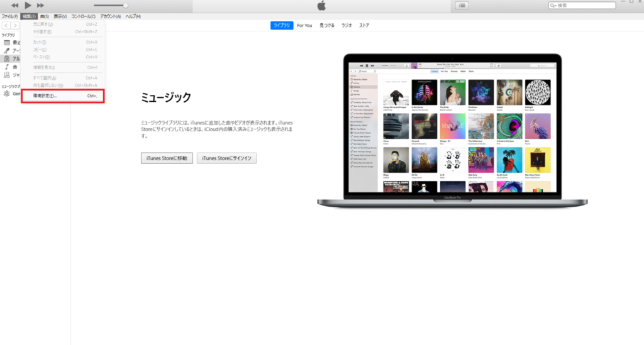Click iTunes Storeにサインイン button

[226, 158]
